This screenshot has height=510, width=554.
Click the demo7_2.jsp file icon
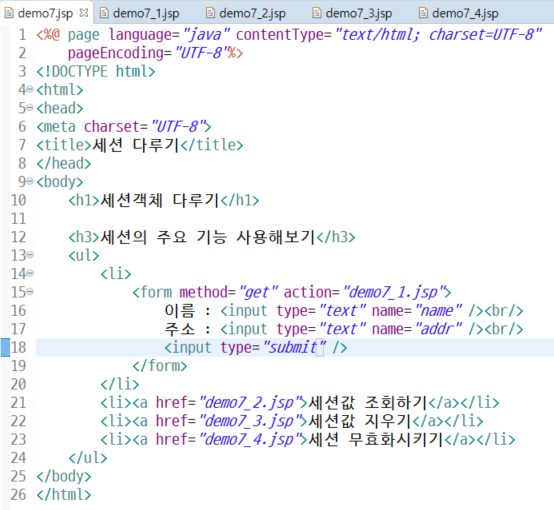point(210,13)
